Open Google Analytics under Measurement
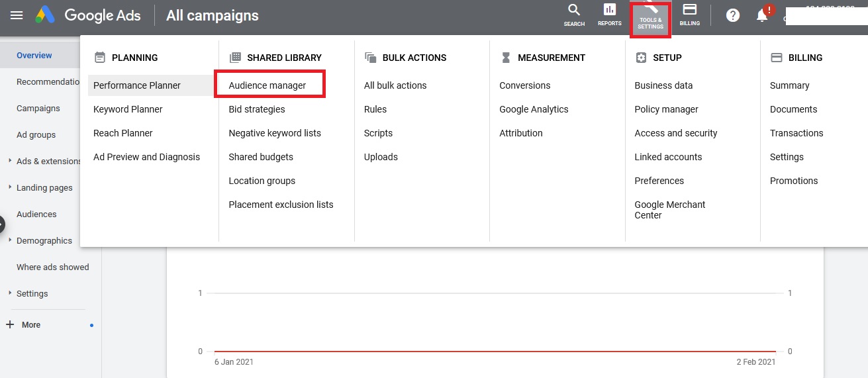 coord(534,109)
